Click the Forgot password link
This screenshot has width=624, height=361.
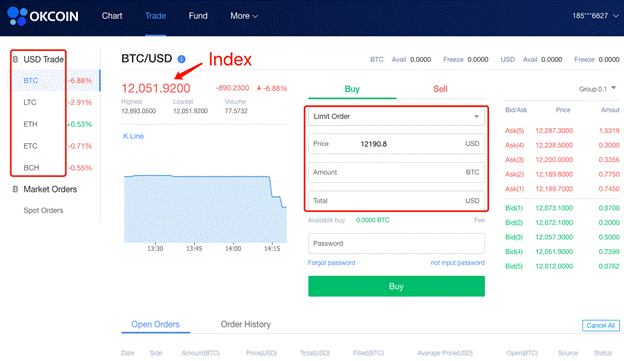[x=332, y=263]
